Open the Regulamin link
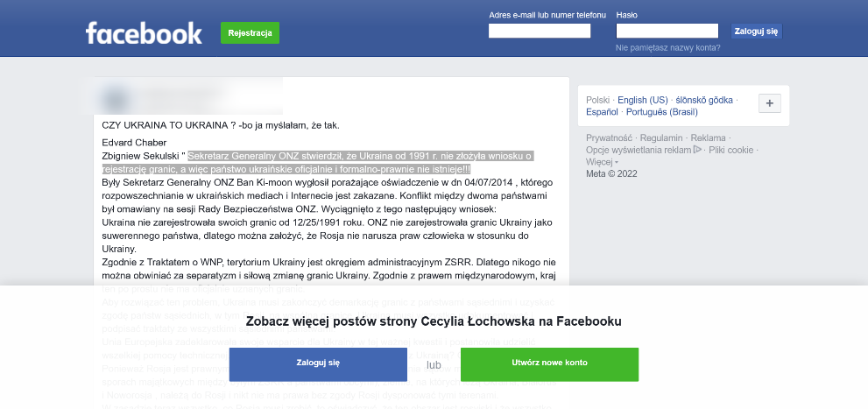Image resolution: width=868 pixels, height=409 pixels. click(x=661, y=138)
